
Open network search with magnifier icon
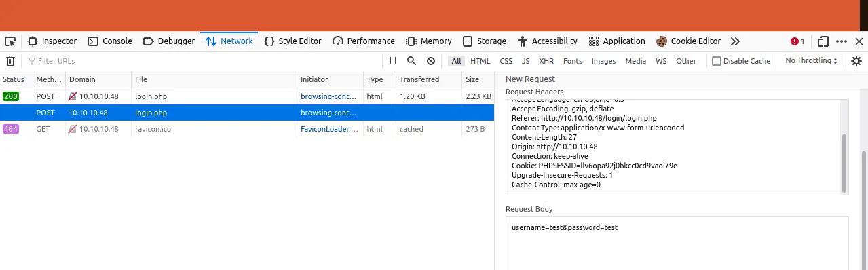tap(411, 61)
